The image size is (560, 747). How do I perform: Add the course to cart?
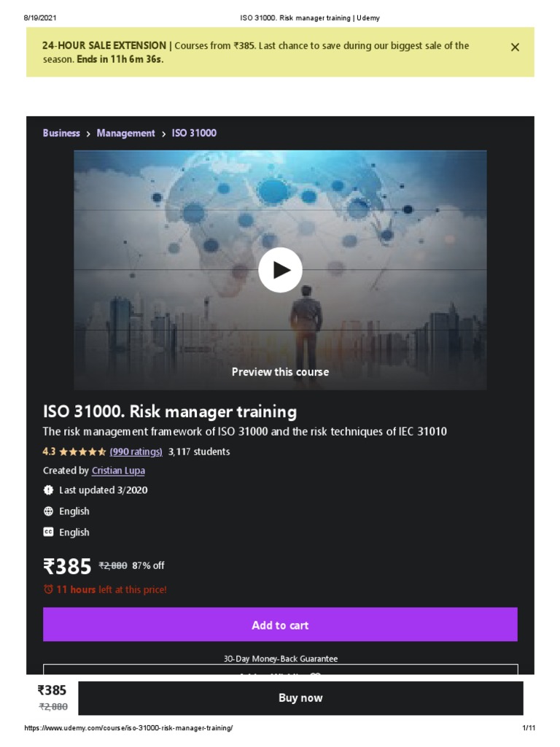point(280,624)
